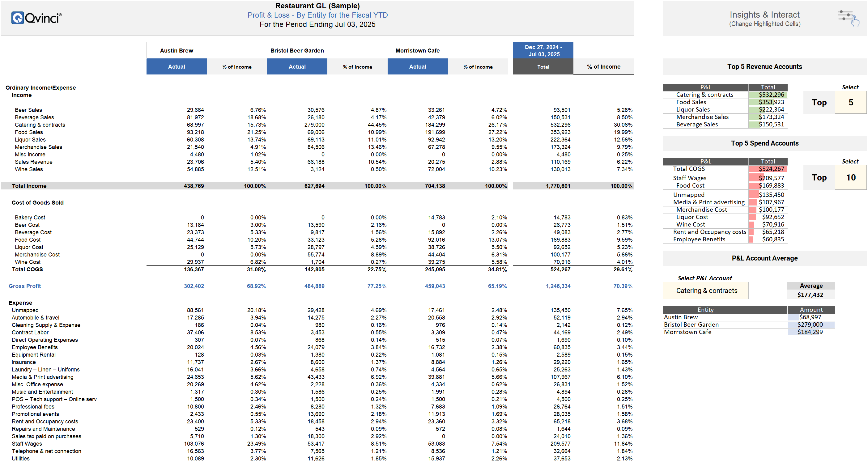Screen dimensions: 868x462
Task: Click Catering & contracts green revenue bar
Action: (x=768, y=95)
